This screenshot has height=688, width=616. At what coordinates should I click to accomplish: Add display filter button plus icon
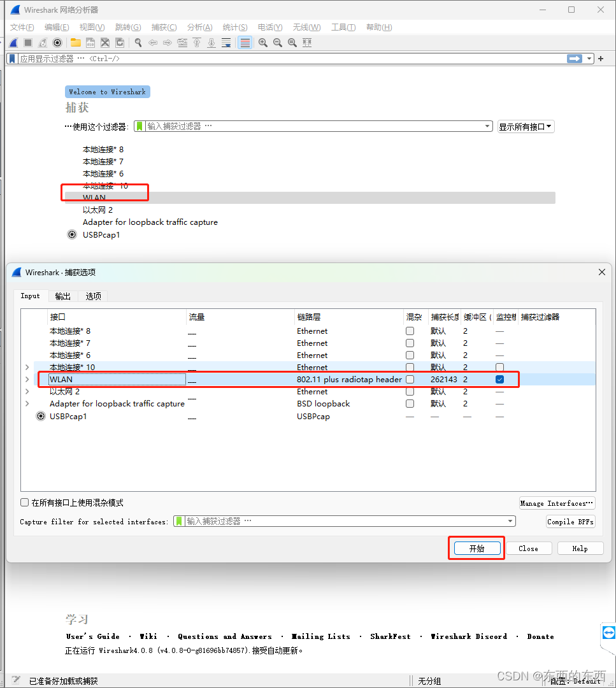point(601,59)
